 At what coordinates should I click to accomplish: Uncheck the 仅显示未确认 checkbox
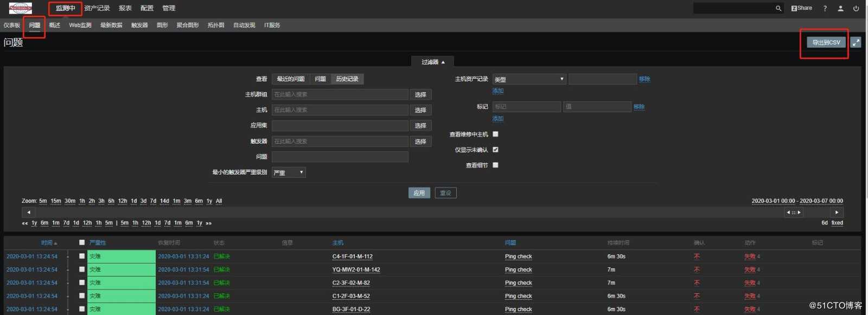[x=495, y=150]
